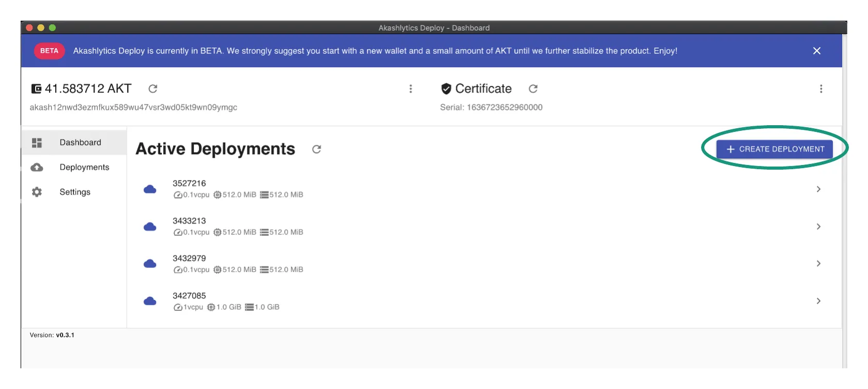The image size is (868, 389).
Task: Click the Create Deployment button
Action: [x=774, y=149]
